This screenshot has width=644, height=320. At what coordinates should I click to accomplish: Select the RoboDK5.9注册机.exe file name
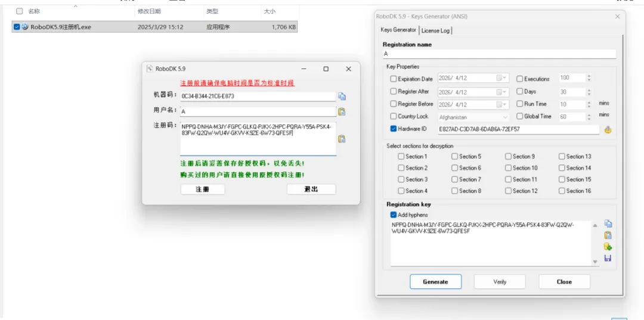[61, 27]
